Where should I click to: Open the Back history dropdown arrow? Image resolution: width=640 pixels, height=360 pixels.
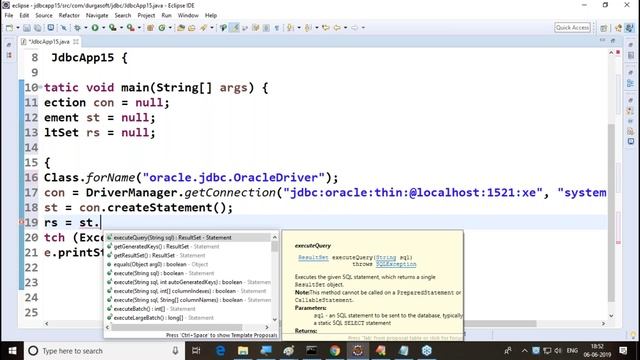tap(345, 28)
